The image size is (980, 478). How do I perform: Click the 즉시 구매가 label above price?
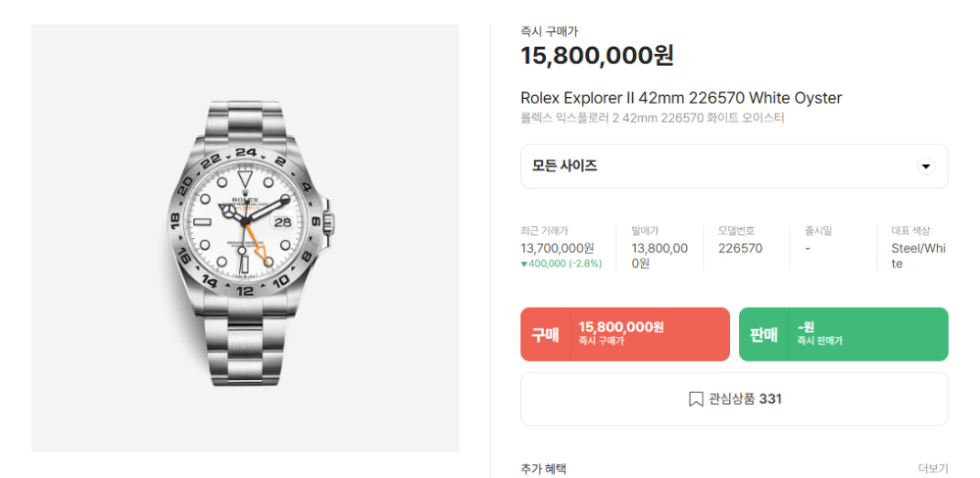point(549,32)
